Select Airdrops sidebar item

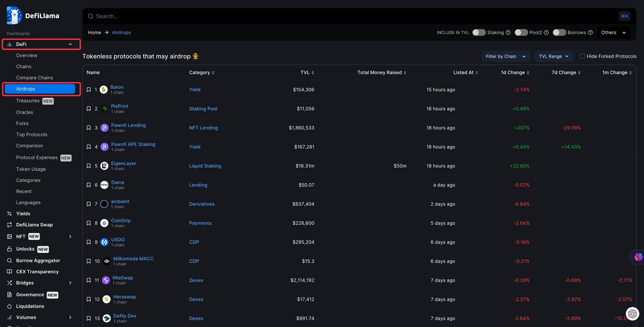click(40, 89)
